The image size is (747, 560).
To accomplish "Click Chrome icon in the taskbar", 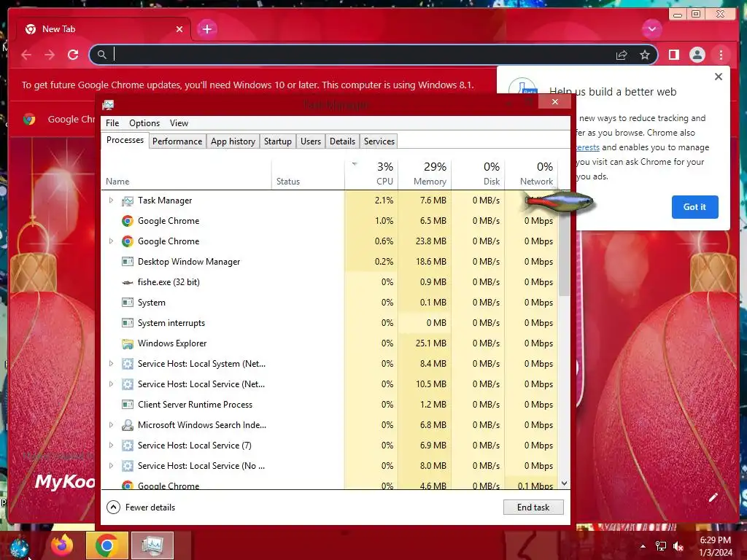I will [107, 545].
